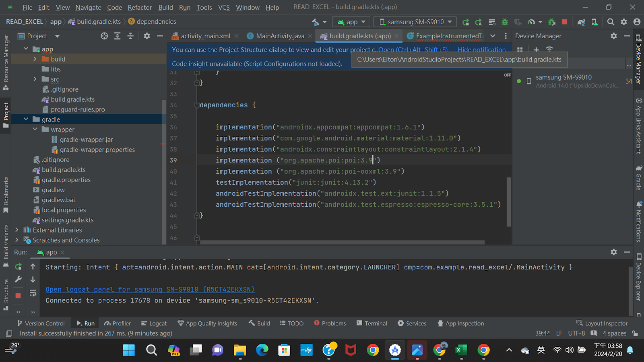Stop the app using the main toolbar stop icon
Image resolution: width=644 pixels, height=362 pixels.
pos(564,22)
